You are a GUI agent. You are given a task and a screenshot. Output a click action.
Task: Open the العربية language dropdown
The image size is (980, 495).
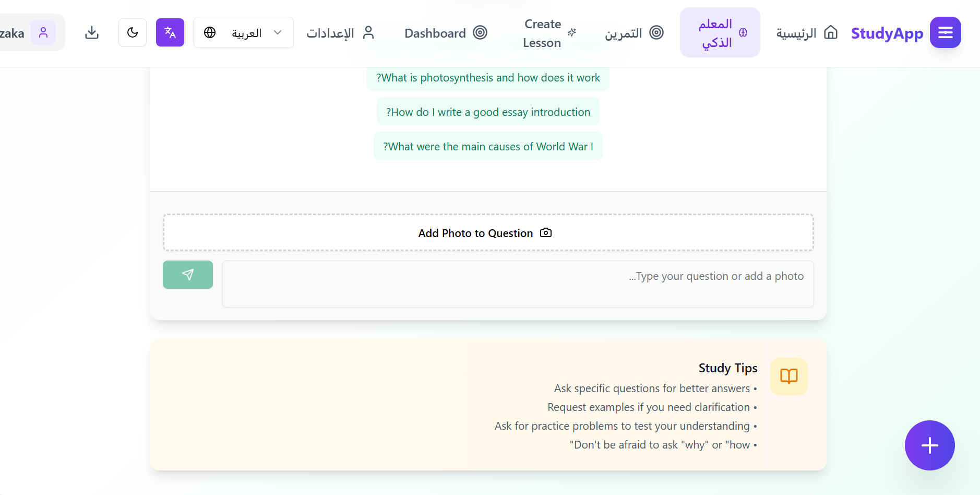coord(247,33)
